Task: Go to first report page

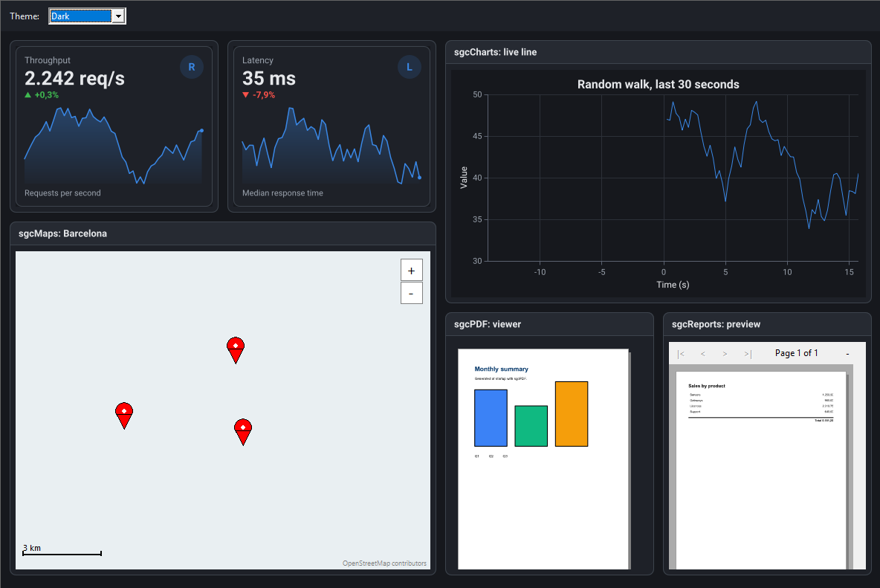Action: 682,354
